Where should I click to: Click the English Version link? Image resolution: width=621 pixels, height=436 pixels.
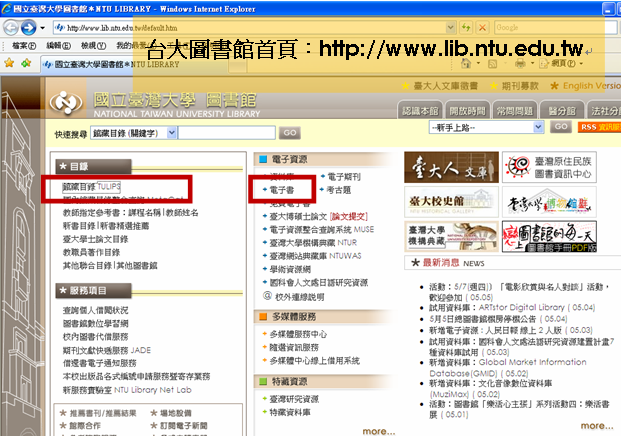592,86
